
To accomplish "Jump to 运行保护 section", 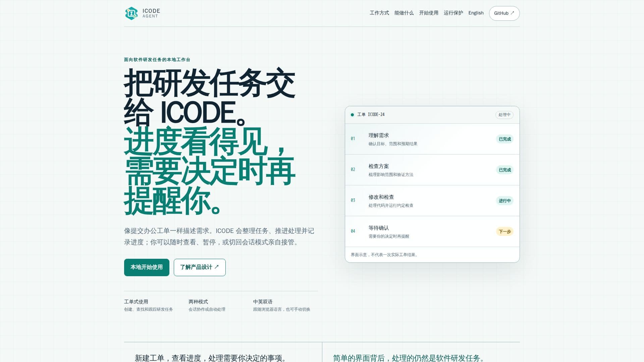I will [453, 13].
